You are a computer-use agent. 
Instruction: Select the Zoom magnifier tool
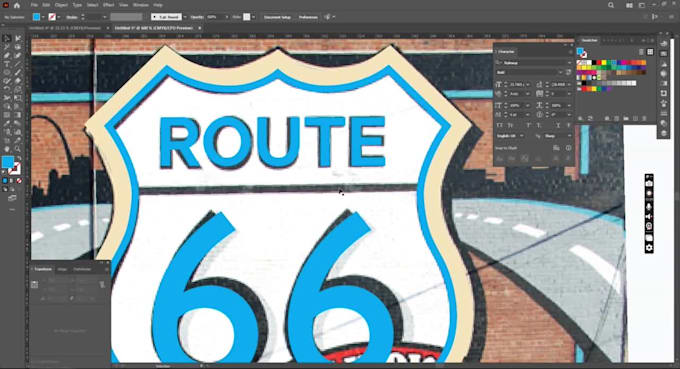(18, 149)
